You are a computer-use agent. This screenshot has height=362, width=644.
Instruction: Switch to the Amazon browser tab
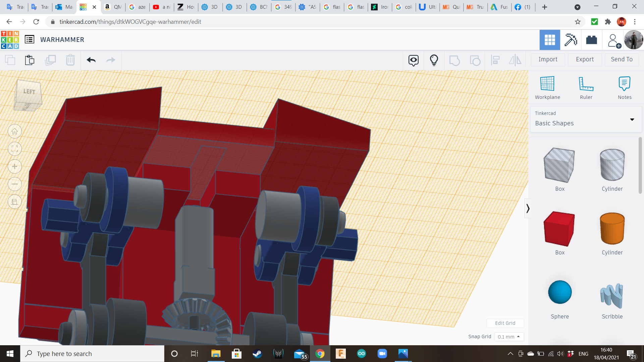coord(113,7)
